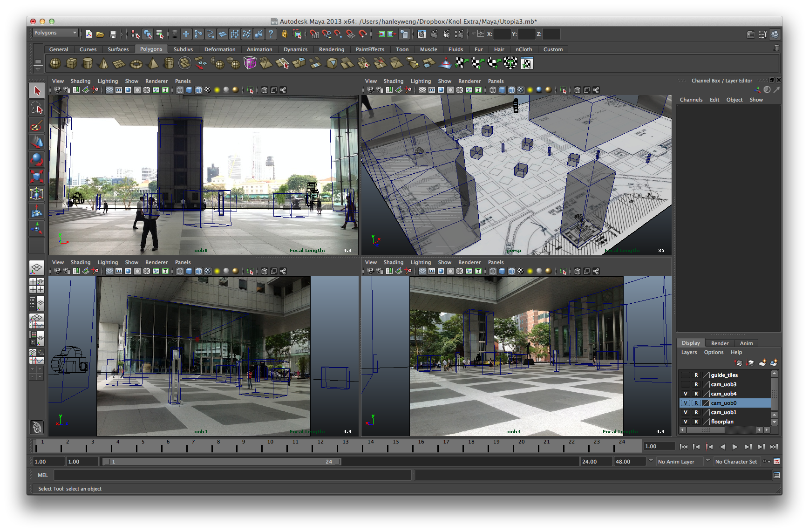Play animation forwards
The height and width of the screenshot is (532, 809).
(x=735, y=447)
